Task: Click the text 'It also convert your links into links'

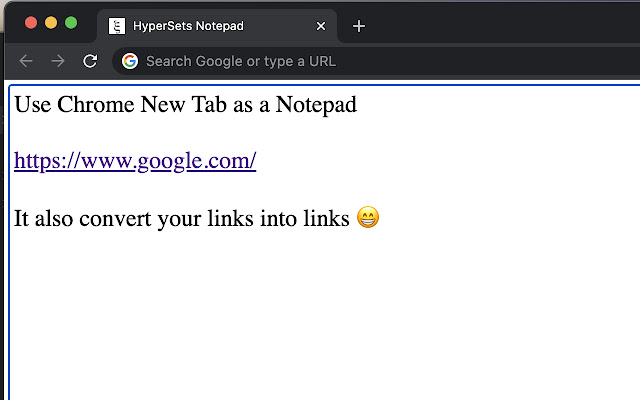Action: pos(182,219)
